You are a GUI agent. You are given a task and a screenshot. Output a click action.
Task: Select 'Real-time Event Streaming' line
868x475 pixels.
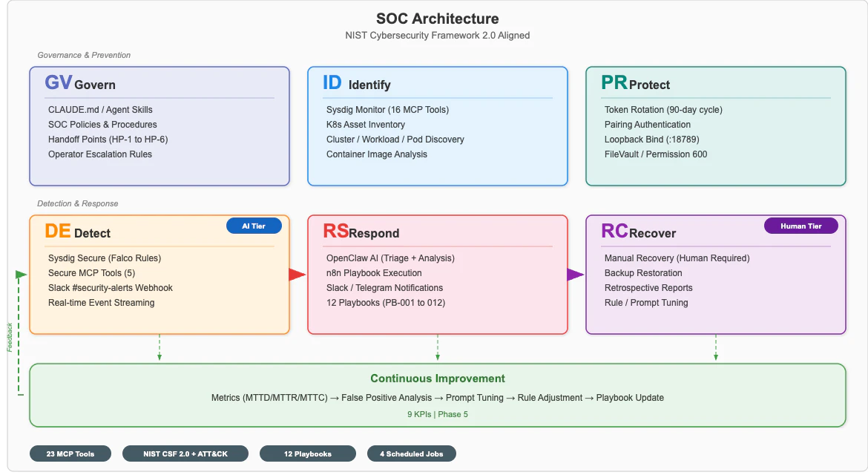tap(102, 303)
